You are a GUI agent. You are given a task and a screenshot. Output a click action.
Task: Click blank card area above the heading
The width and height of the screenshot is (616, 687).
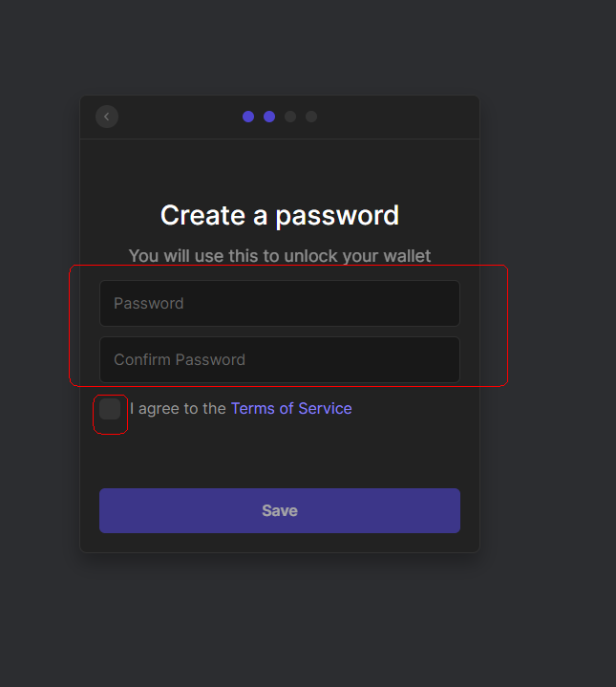pyautogui.click(x=279, y=167)
